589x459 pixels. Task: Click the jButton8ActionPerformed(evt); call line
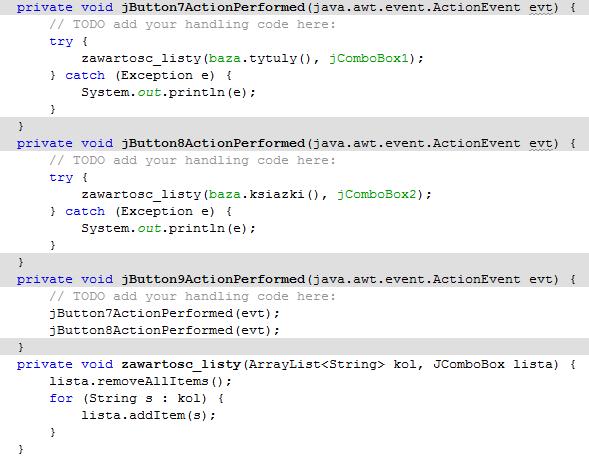[165, 331]
